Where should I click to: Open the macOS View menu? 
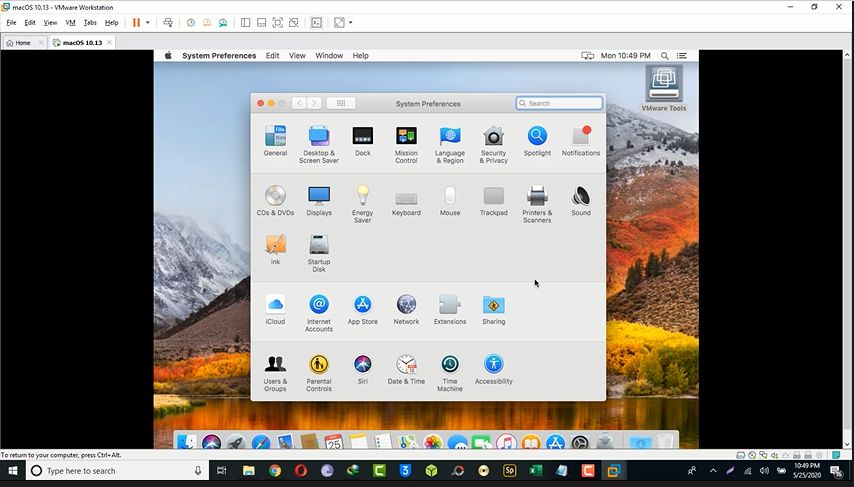point(297,56)
